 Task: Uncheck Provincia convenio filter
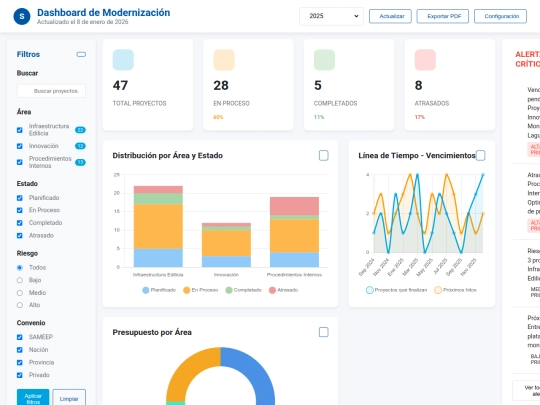click(x=20, y=362)
